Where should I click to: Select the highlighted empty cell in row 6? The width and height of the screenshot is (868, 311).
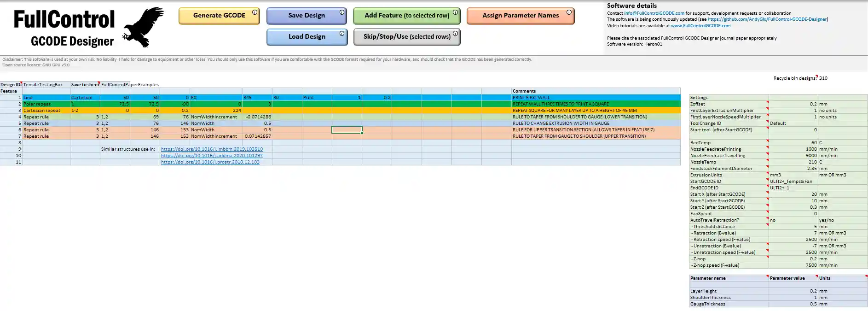coord(347,130)
